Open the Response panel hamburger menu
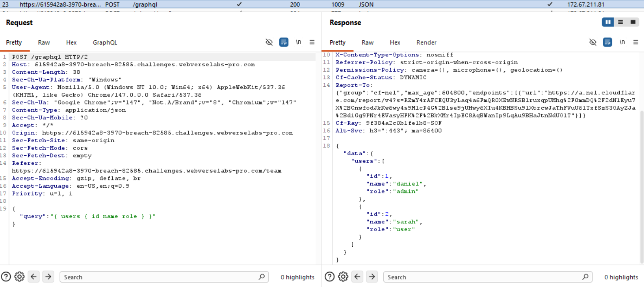The image size is (644, 287). coord(636,42)
